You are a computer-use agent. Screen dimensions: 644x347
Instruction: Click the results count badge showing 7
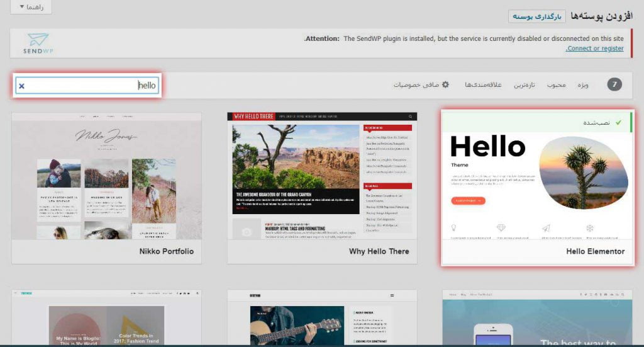click(x=614, y=84)
